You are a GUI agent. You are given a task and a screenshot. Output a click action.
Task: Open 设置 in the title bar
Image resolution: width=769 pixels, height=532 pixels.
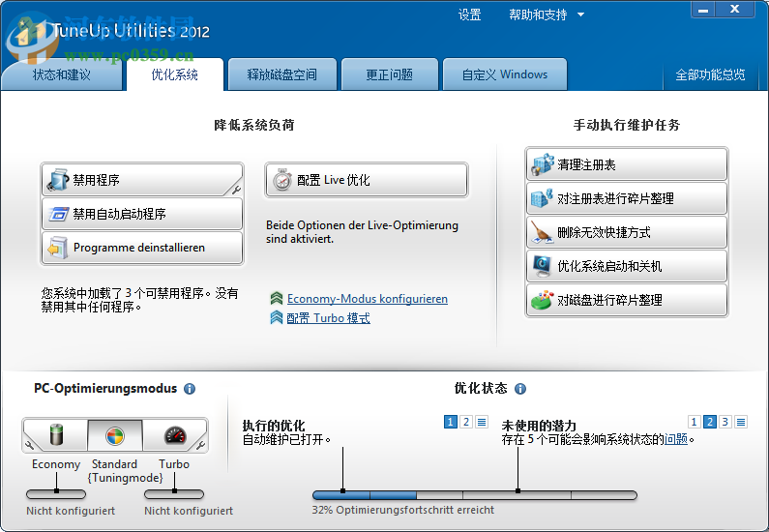(469, 15)
